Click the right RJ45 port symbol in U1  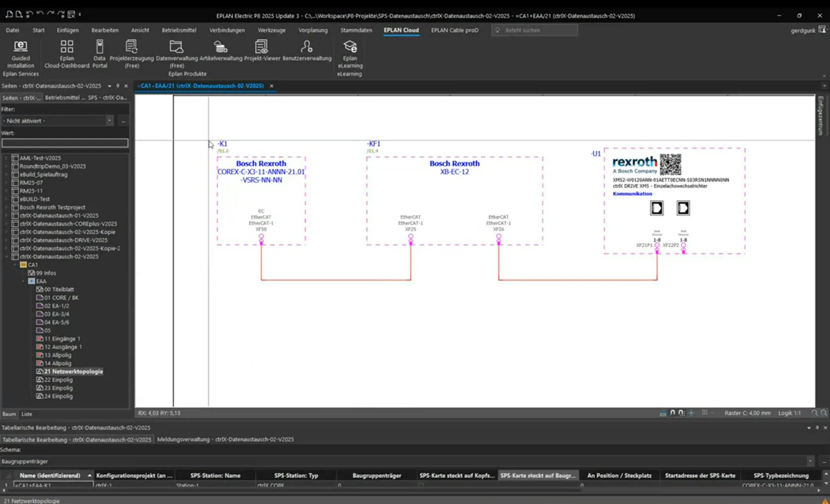tap(683, 208)
